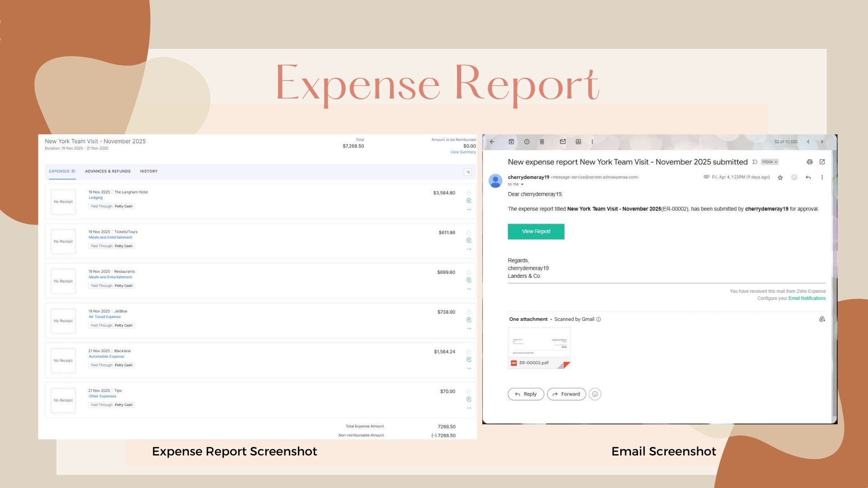868x488 pixels.
Task: Open the History tab
Action: [149, 171]
